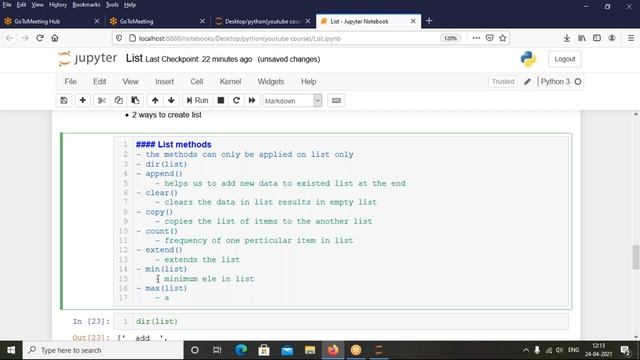Click the 120% zoom level badge

point(451,38)
